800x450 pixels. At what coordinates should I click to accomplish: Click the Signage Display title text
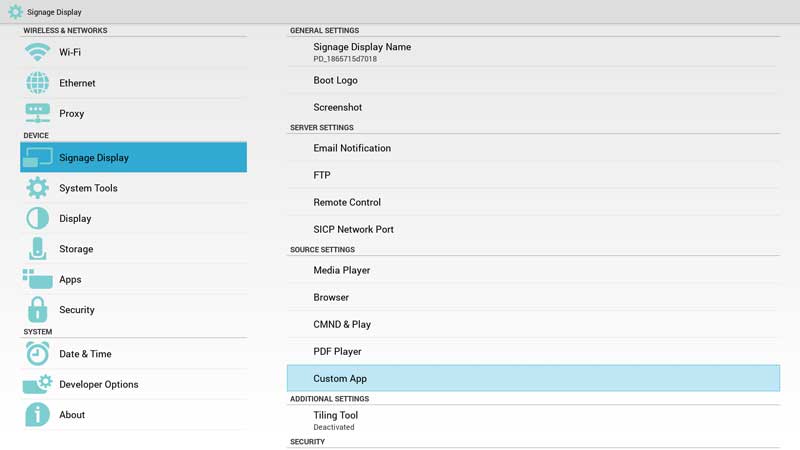point(54,12)
